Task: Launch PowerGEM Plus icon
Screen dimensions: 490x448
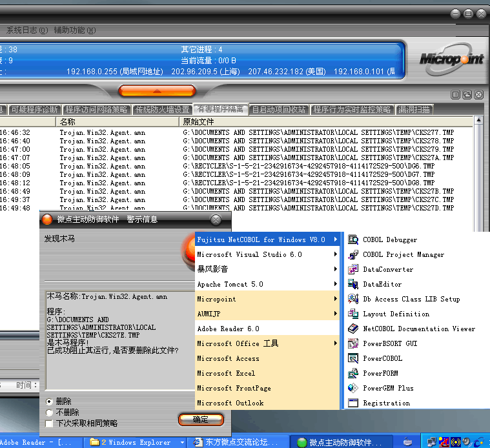Action: point(352,388)
